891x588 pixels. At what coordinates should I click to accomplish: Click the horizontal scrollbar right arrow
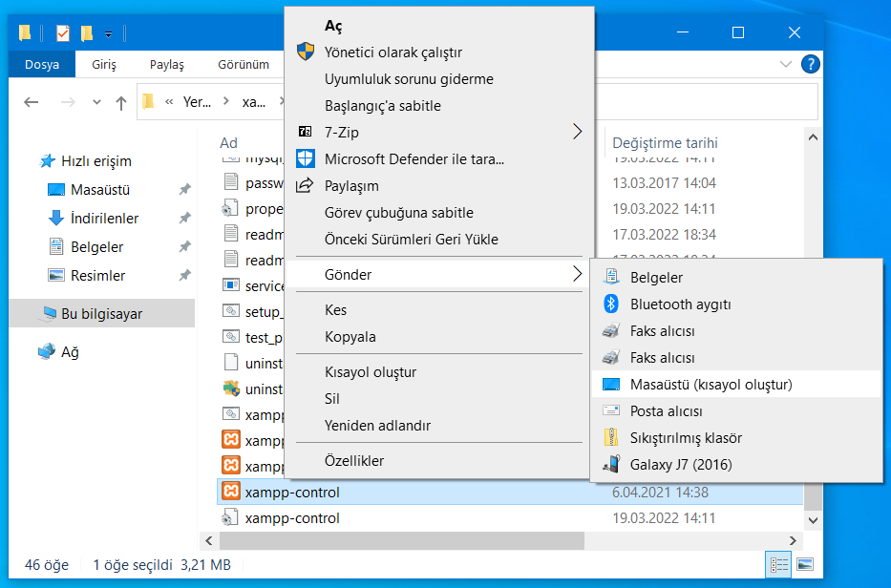[792, 541]
